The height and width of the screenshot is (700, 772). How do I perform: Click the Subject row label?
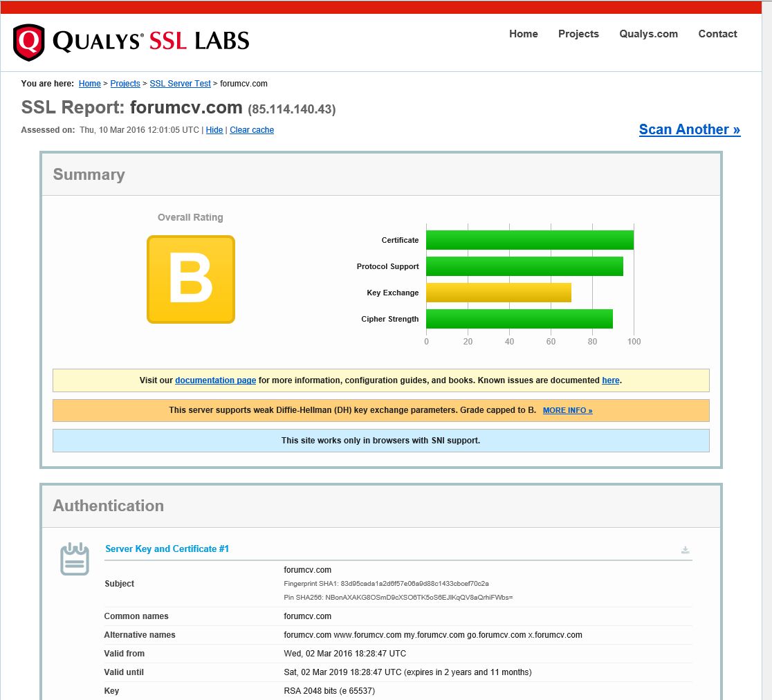119,584
